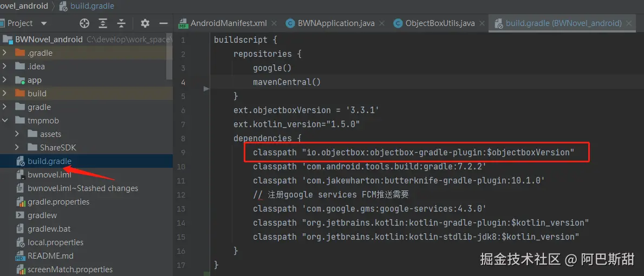Click the Expand All icon in Project toolbar
The height and width of the screenshot is (276, 644).
(x=103, y=23)
